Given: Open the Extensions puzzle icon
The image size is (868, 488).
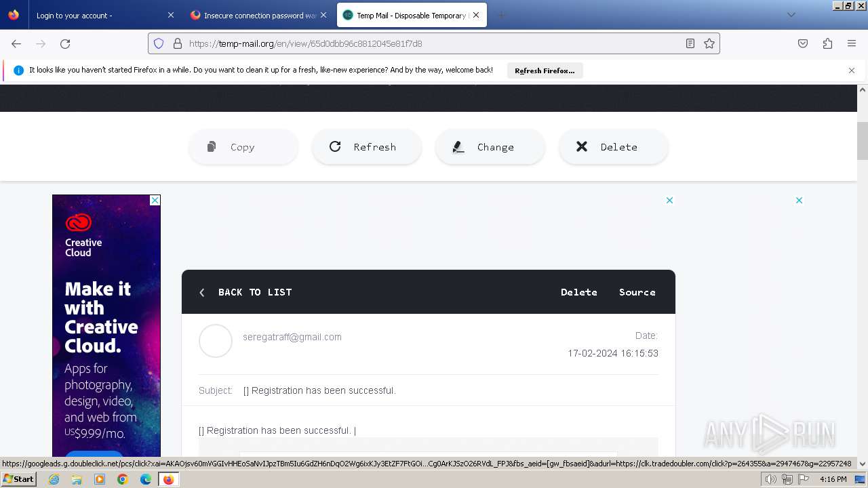Looking at the screenshot, I should point(827,43).
